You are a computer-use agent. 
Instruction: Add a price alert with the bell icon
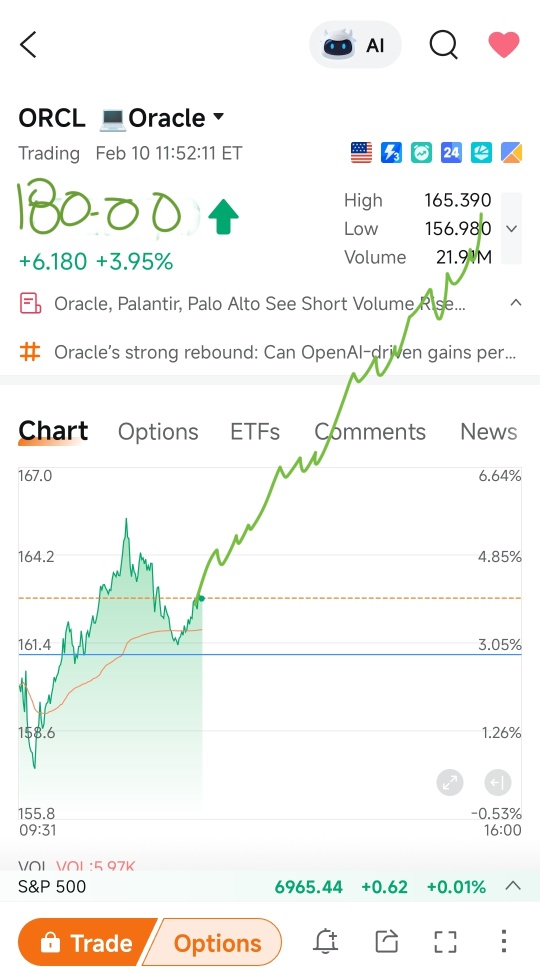point(325,942)
